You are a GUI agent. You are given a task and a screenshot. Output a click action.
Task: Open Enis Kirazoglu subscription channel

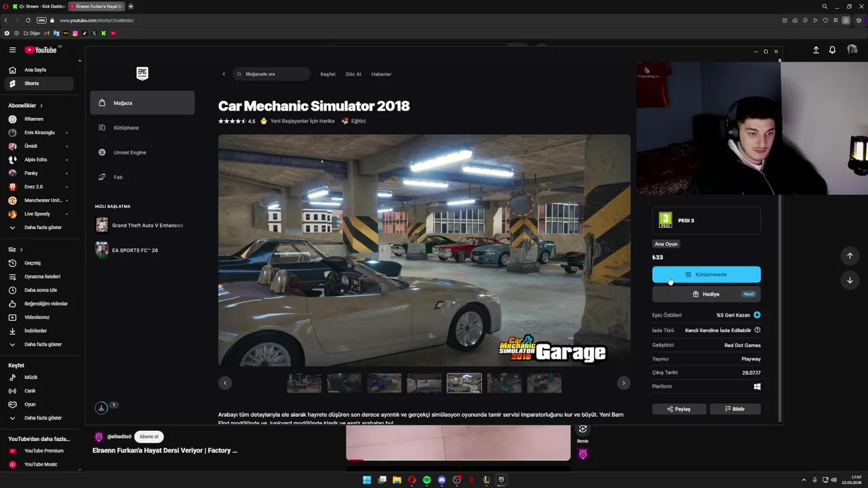point(39,132)
